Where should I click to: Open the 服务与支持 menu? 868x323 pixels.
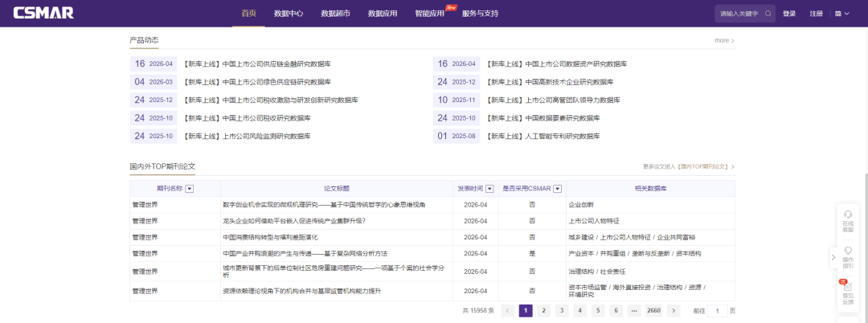(480, 14)
